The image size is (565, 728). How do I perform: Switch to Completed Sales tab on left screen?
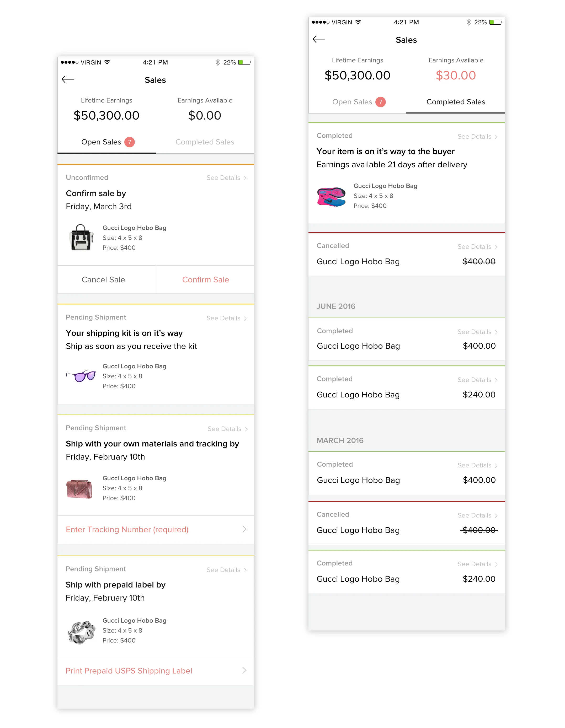pyautogui.click(x=205, y=142)
